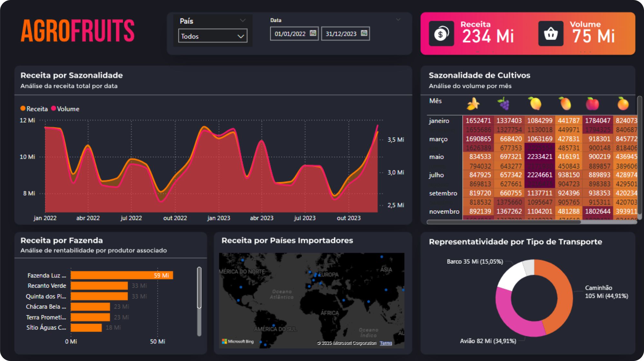Click the Terms link on map
The image size is (644, 361).
(386, 343)
